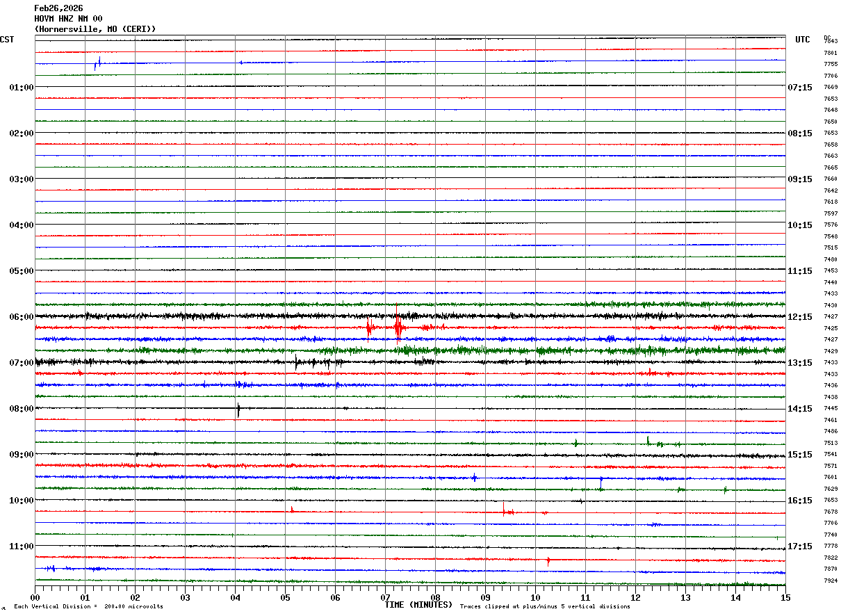Click the 00 minute tick label on bottom axis
The width and height of the screenshot is (841, 616).
pyautogui.click(x=35, y=597)
